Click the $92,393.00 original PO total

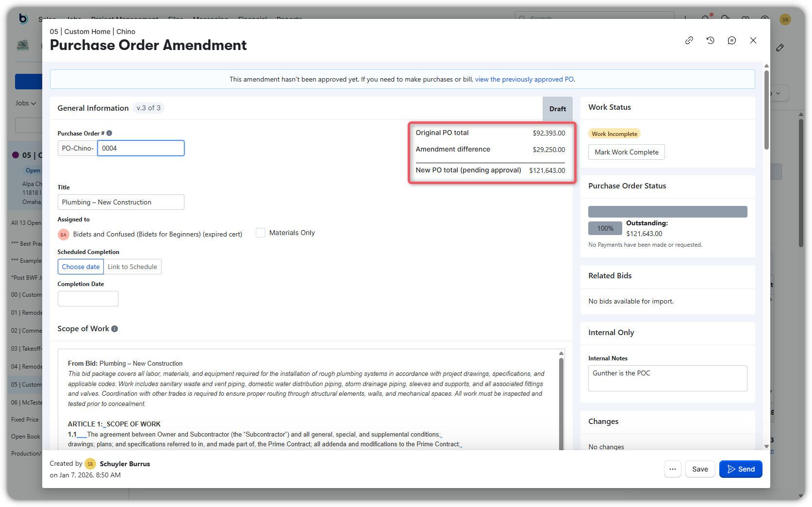(x=548, y=133)
